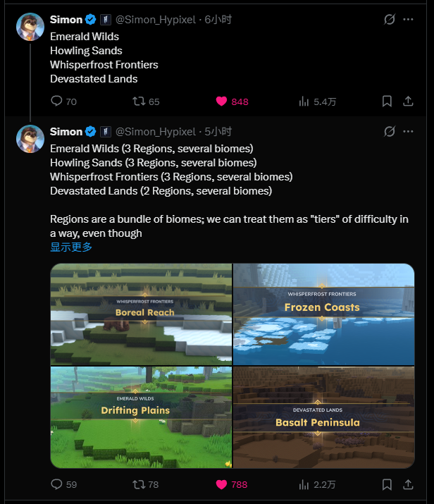Reply to the second tweet with 59 replies
The image size is (434, 504).
point(57,484)
